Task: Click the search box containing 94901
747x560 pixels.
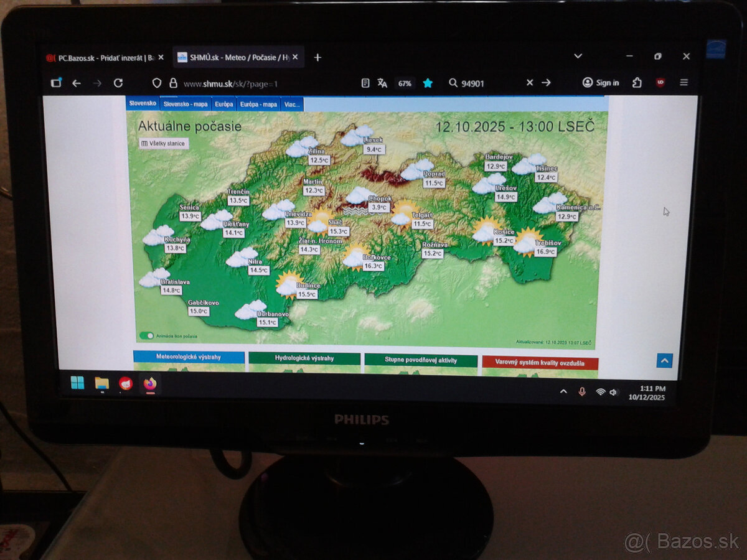Action: point(489,83)
